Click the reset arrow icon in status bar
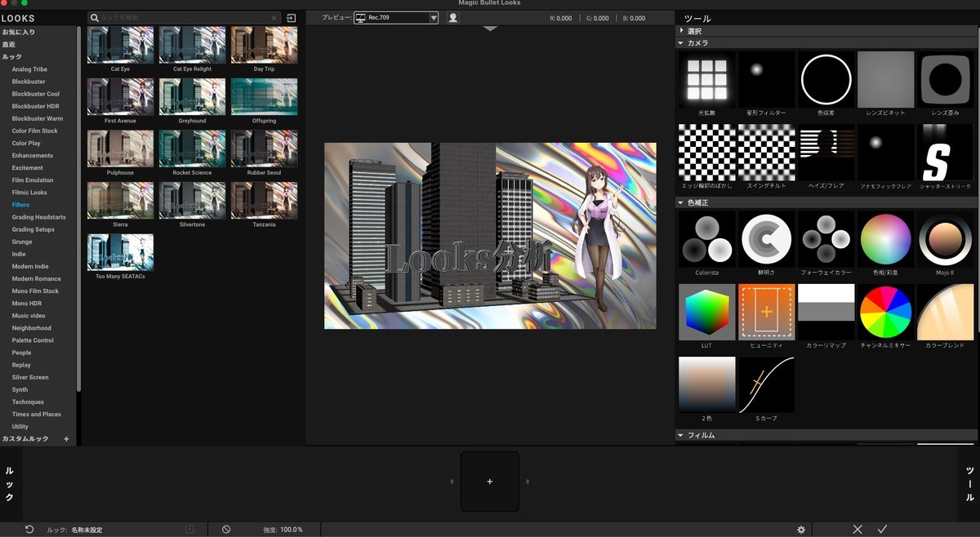The width and height of the screenshot is (980, 537). click(x=29, y=530)
